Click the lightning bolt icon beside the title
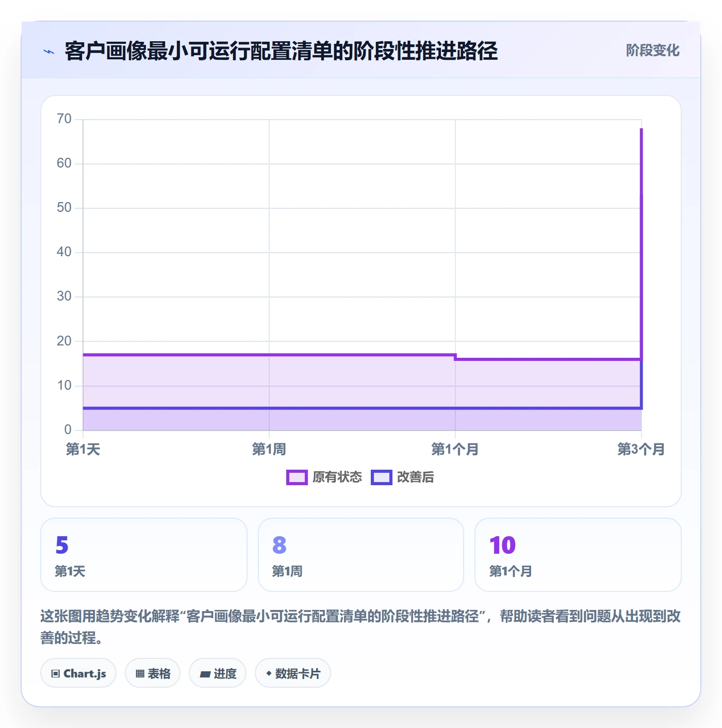Screen dimensions: 722x728 (x=49, y=52)
